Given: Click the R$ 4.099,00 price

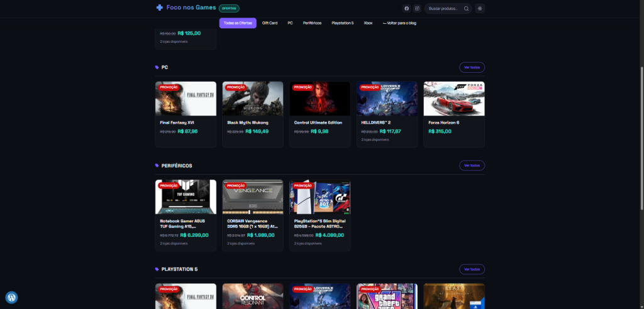Looking at the screenshot, I should (x=330, y=235).
